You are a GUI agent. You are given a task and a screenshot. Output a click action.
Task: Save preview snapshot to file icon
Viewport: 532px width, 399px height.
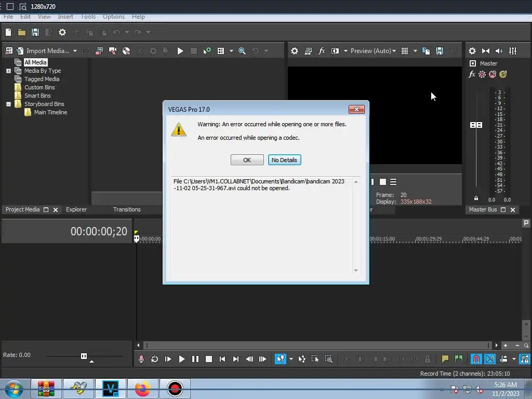click(x=440, y=51)
